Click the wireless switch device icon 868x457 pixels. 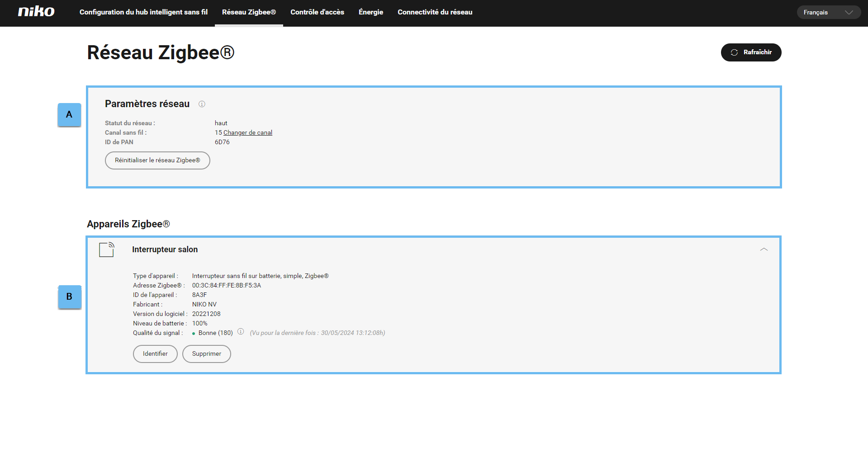coord(107,250)
